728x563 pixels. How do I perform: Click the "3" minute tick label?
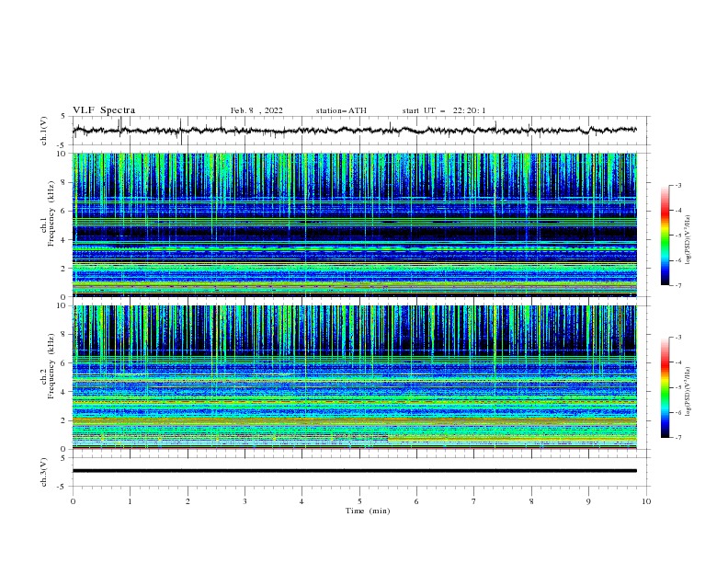point(245,501)
